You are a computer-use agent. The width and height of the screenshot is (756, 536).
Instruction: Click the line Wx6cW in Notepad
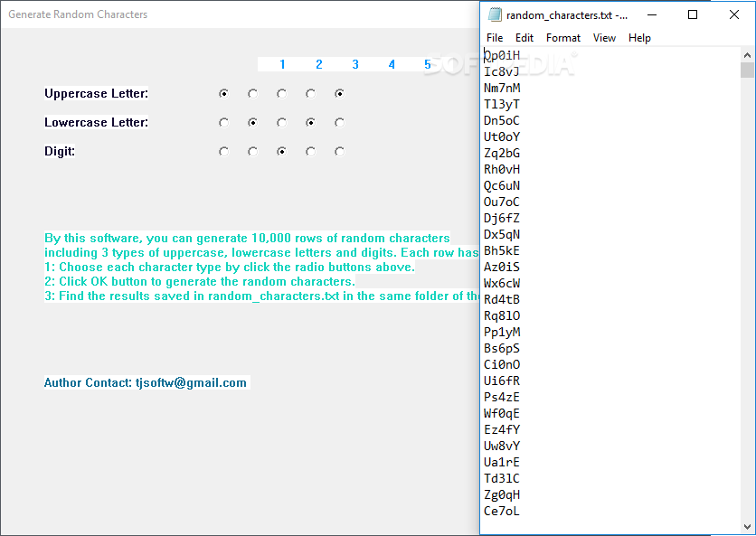502,284
